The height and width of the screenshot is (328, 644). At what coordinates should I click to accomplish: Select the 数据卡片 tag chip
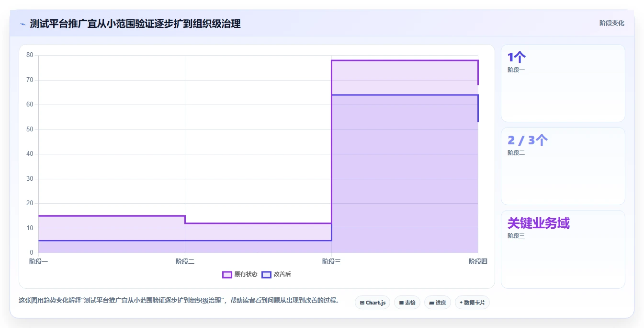[472, 303]
